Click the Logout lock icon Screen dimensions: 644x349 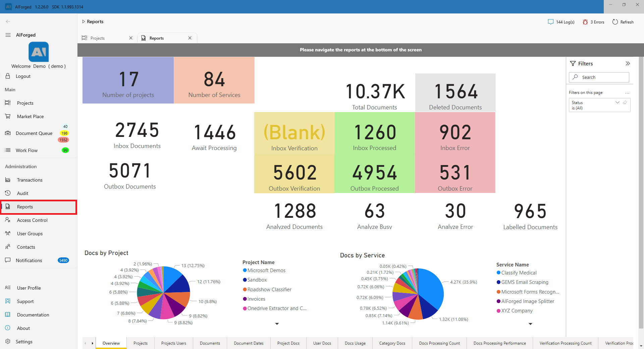pos(8,76)
